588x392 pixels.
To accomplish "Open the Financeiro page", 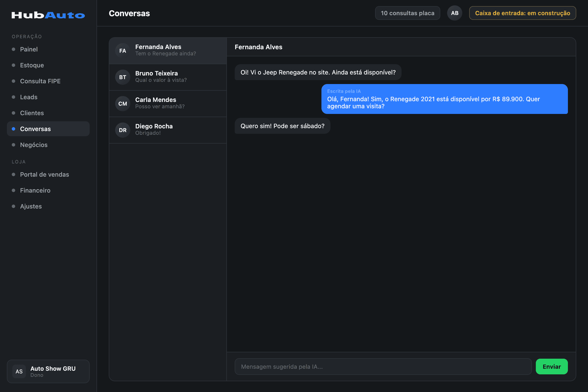I will click(48, 191).
